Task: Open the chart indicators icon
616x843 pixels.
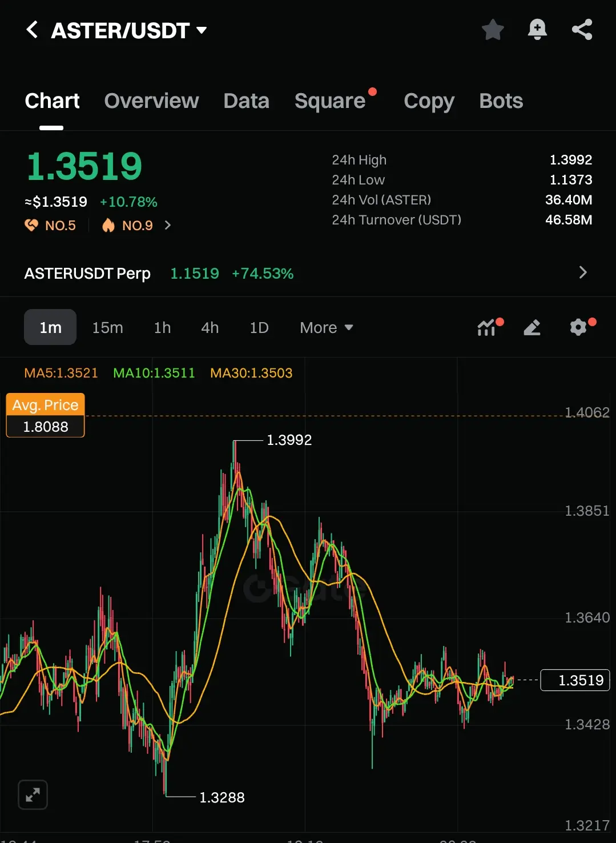Action: tap(486, 328)
